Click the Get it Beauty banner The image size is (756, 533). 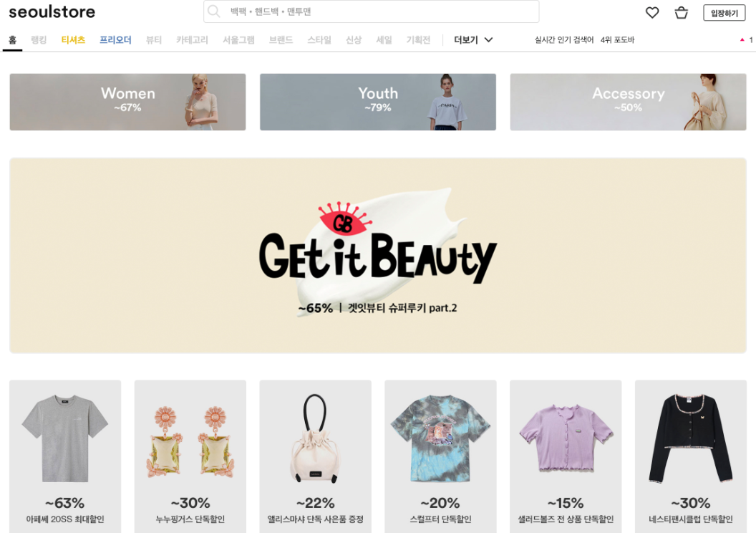(x=378, y=256)
